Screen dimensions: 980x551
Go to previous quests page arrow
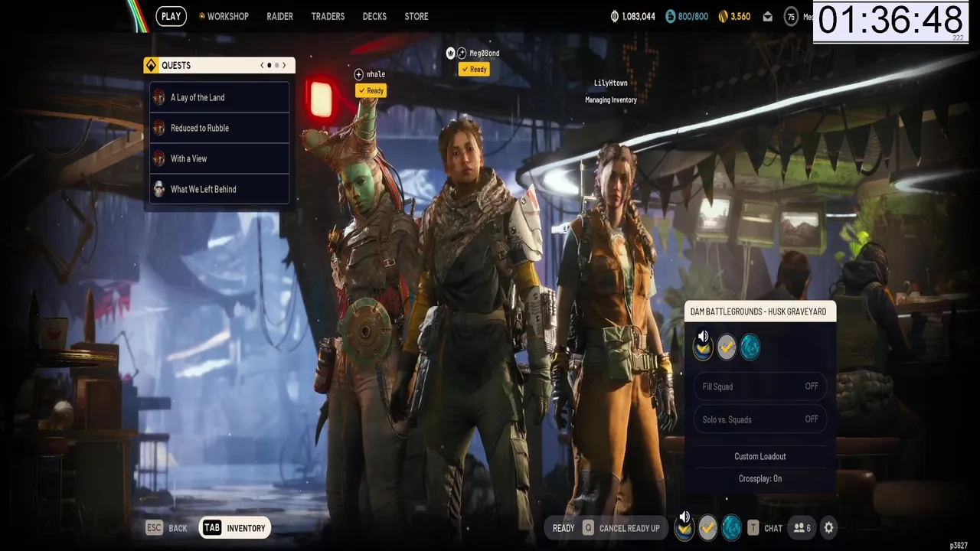[262, 65]
